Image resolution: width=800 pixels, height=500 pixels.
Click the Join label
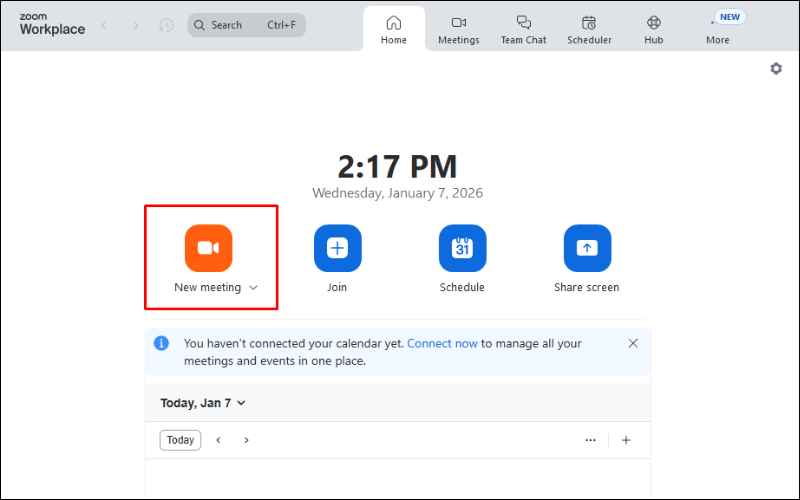337,287
